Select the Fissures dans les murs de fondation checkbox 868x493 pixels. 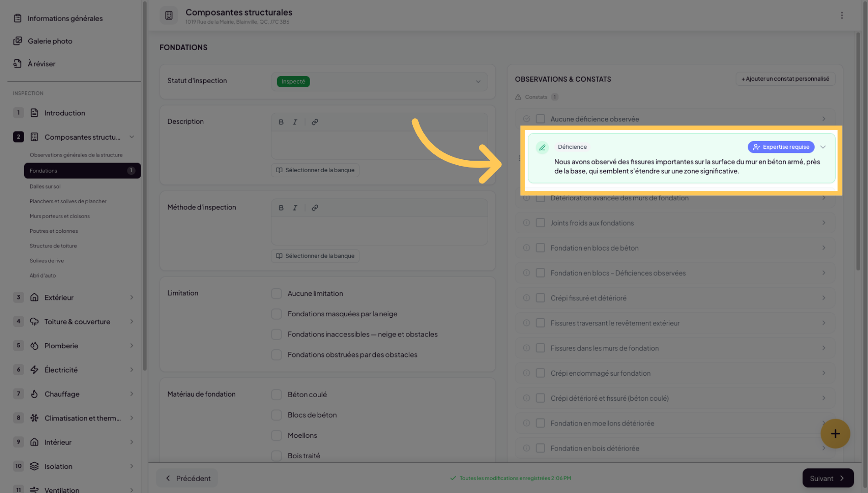[x=540, y=348]
